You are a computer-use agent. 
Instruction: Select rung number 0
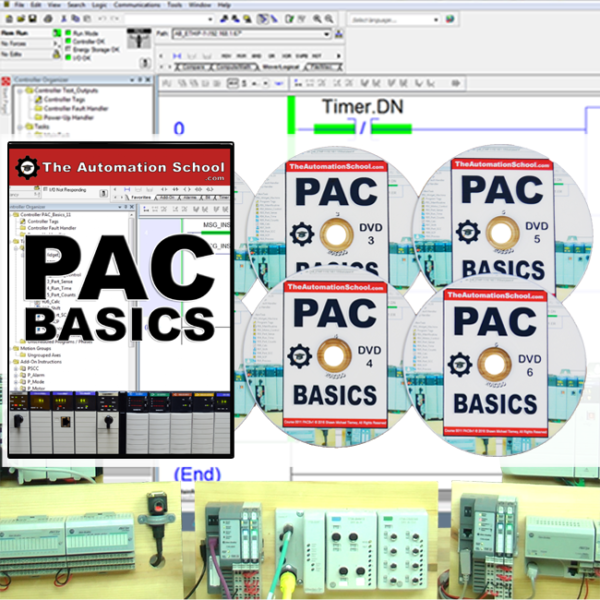pos(179,128)
